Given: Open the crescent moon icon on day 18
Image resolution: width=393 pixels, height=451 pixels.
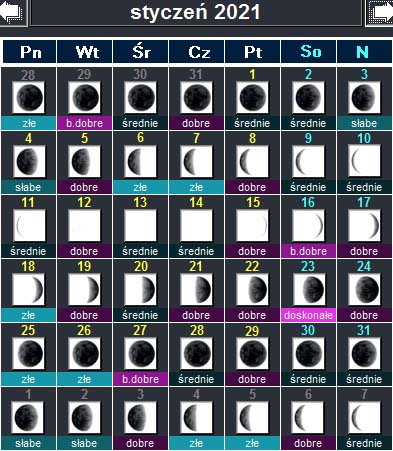Looking at the screenshot, I should click(x=28, y=290).
